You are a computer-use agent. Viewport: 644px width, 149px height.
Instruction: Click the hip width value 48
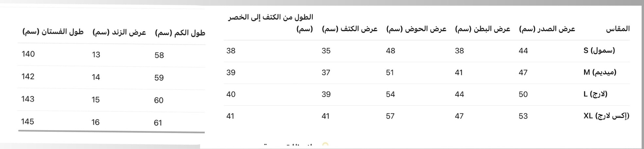pos(391,51)
